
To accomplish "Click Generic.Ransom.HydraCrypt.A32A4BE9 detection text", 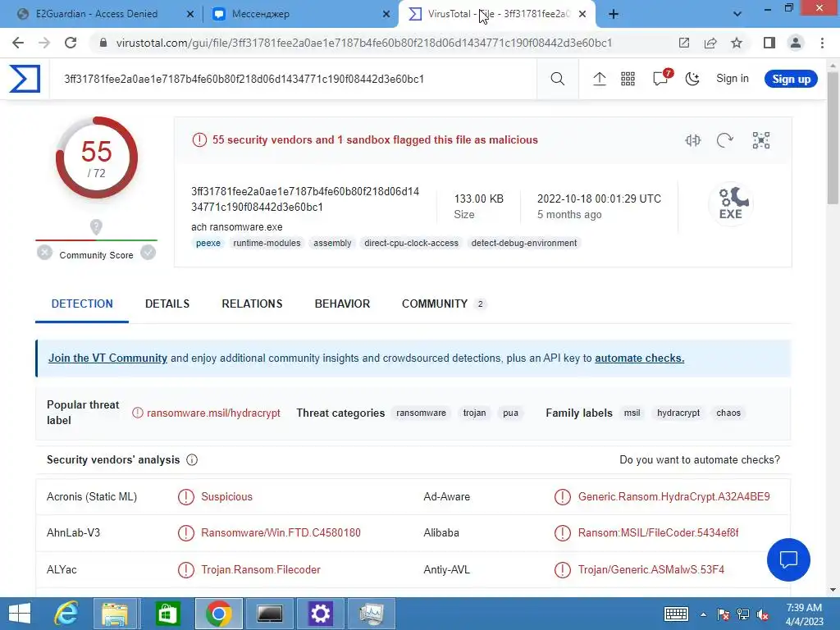I will click(674, 496).
